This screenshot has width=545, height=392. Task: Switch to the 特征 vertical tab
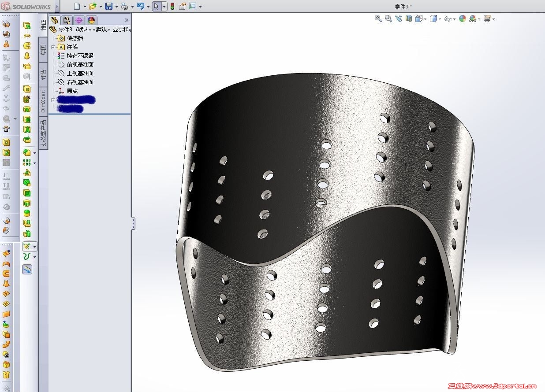[43, 25]
